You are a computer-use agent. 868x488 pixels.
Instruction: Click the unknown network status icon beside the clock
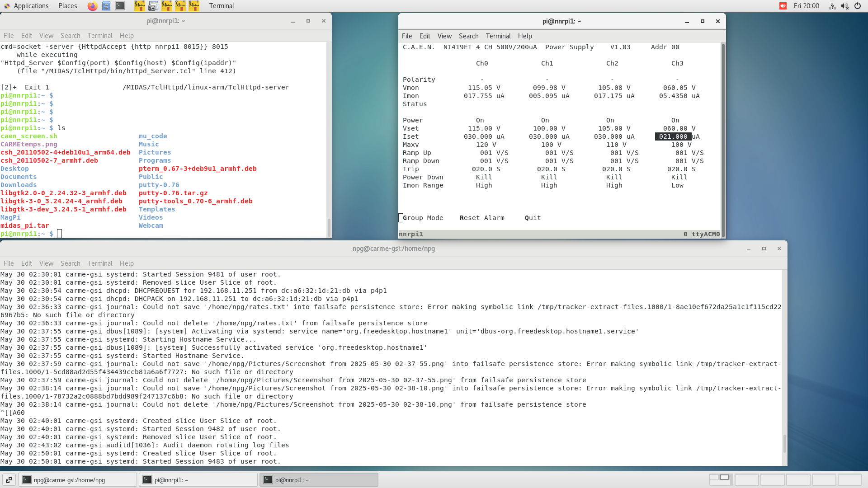tap(832, 6)
